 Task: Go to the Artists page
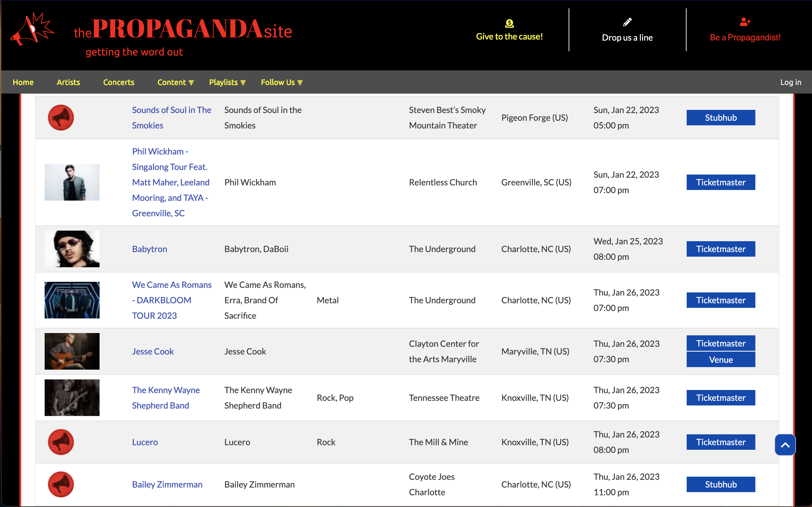[x=68, y=82]
